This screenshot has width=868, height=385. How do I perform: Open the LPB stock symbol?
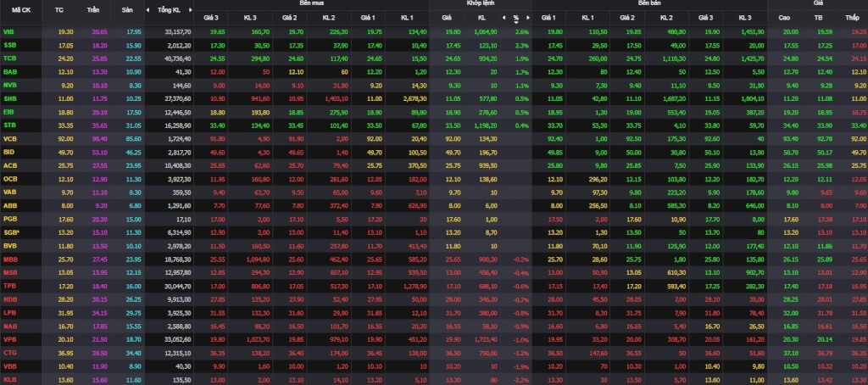[x=9, y=312]
